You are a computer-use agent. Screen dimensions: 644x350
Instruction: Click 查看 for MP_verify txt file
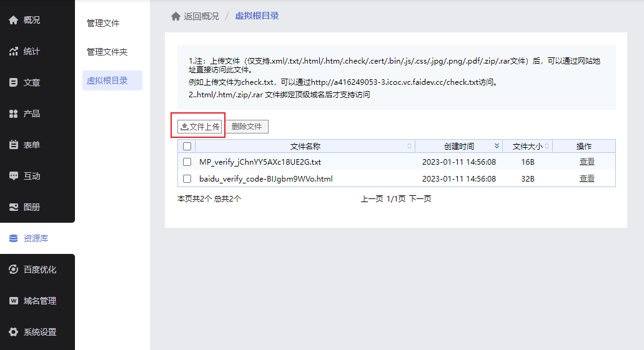587,162
